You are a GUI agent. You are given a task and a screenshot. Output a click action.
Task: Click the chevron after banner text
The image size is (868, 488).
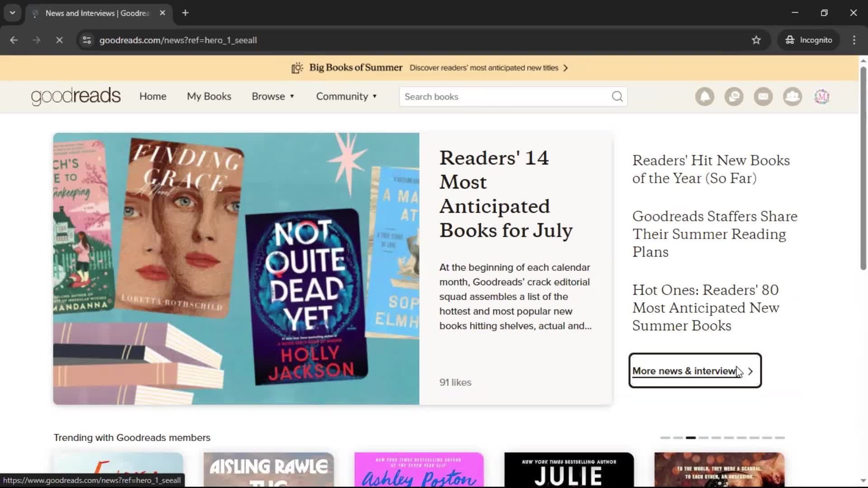point(566,68)
